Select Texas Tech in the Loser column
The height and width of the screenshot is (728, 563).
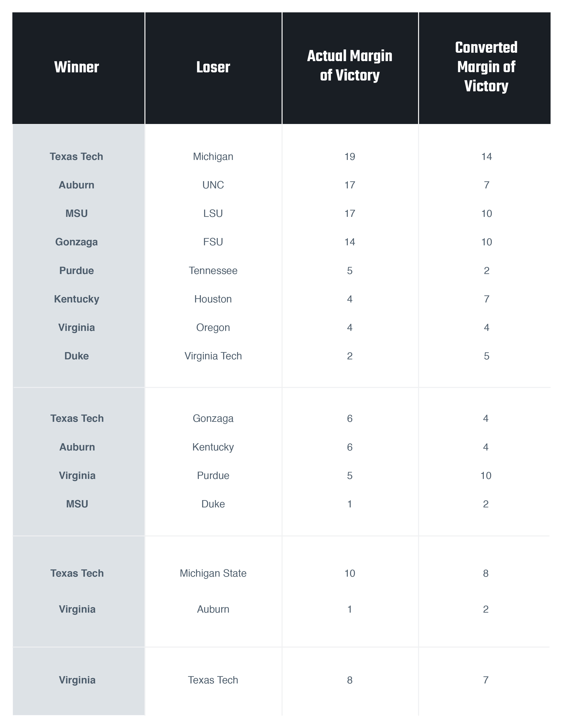click(x=213, y=680)
